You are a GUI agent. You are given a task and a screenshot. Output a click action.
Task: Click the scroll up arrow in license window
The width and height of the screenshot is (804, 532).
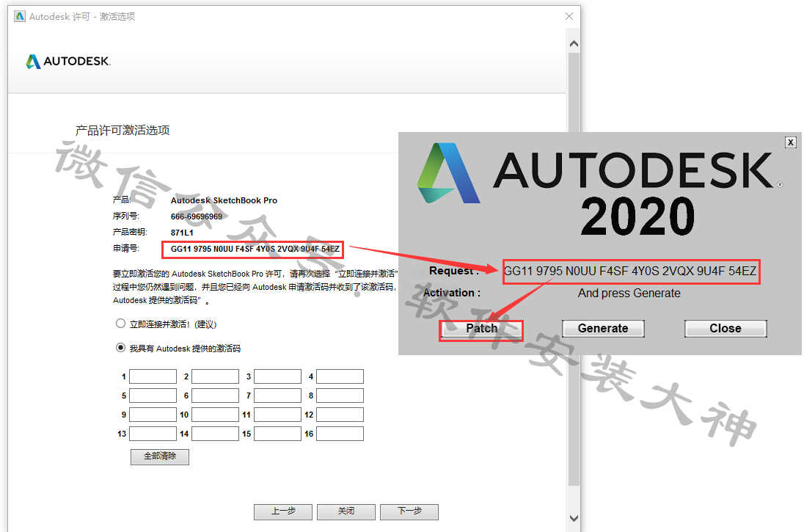tap(574, 44)
